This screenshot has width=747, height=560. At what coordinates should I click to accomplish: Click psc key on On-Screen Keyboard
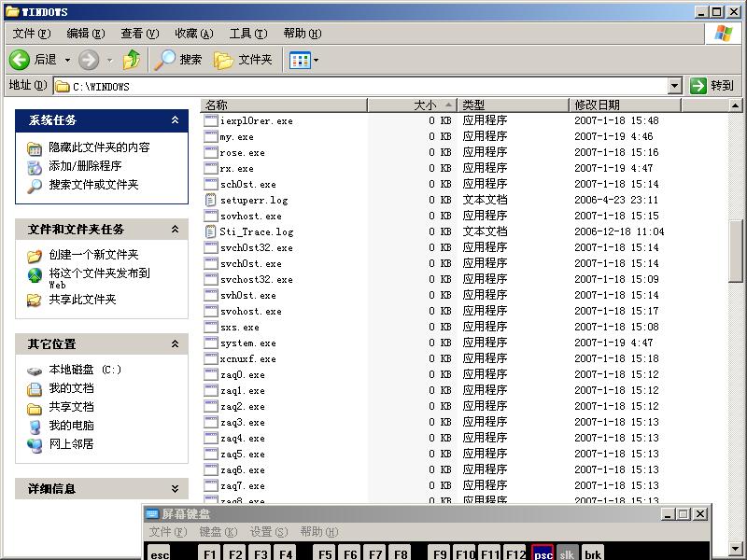(543, 553)
